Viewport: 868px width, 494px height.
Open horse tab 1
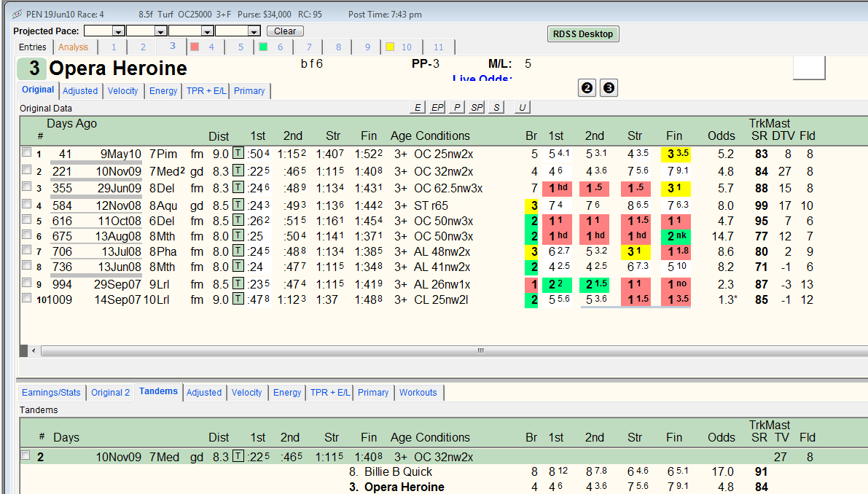(114, 47)
